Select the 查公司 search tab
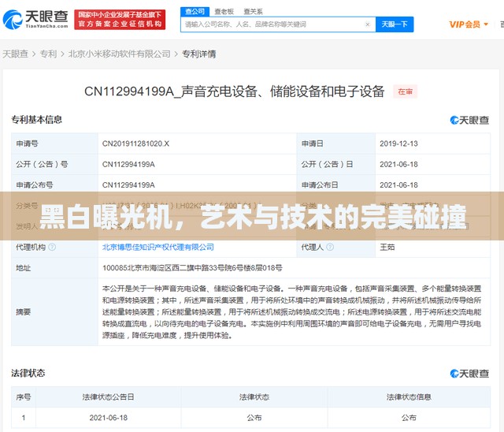The height and width of the screenshot is (432, 504). click(x=195, y=12)
